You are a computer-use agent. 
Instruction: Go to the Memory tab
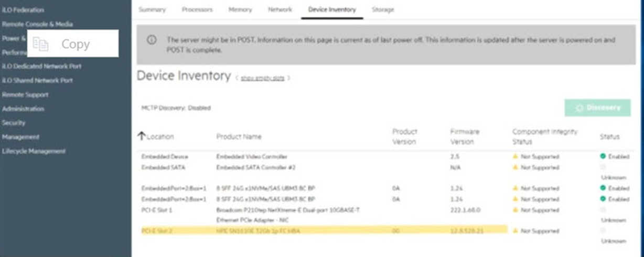[240, 9]
